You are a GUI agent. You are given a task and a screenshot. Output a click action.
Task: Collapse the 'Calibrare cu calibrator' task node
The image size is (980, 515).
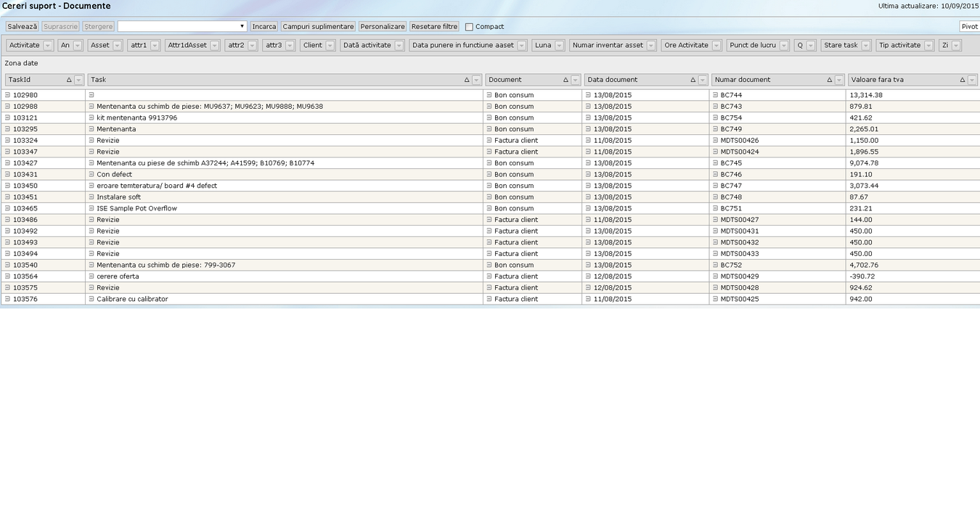click(x=91, y=299)
